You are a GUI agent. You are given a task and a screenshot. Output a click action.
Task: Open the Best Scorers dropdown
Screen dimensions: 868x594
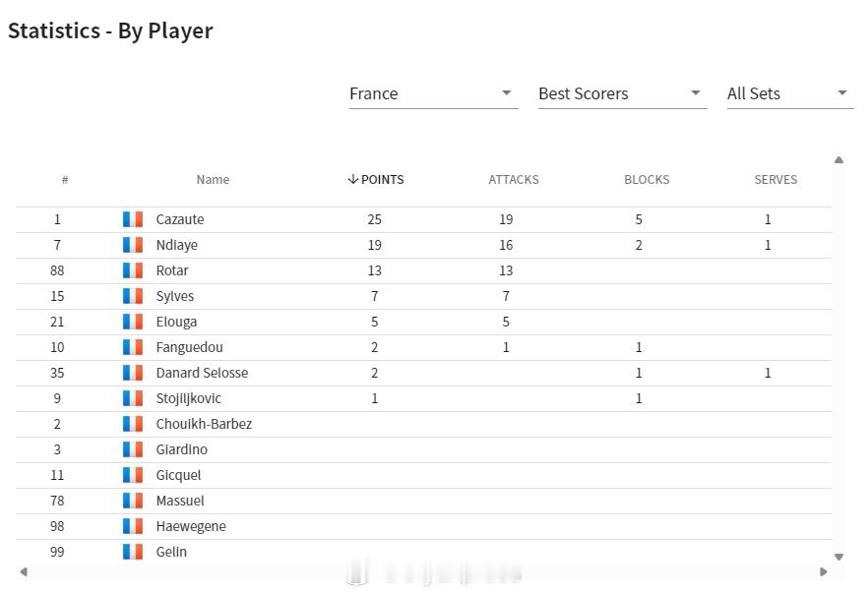622,93
